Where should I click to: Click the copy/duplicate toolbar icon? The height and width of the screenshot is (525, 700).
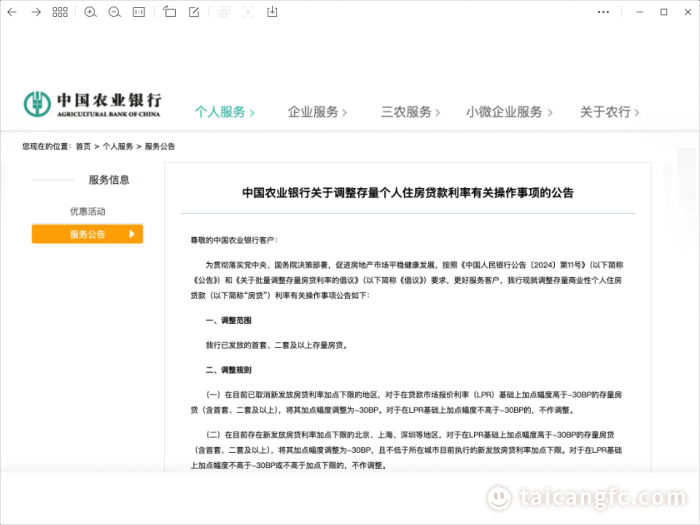click(x=224, y=12)
